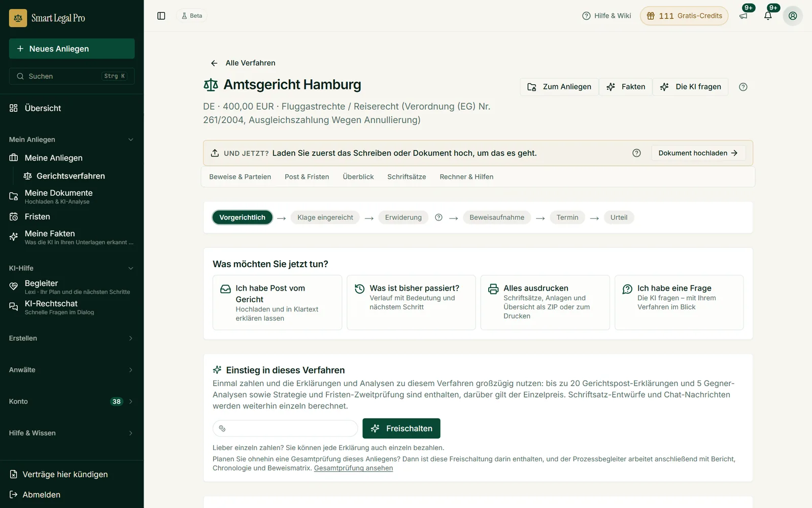
Task: Switch to the Beweise & Parteien tab
Action: pos(240,177)
